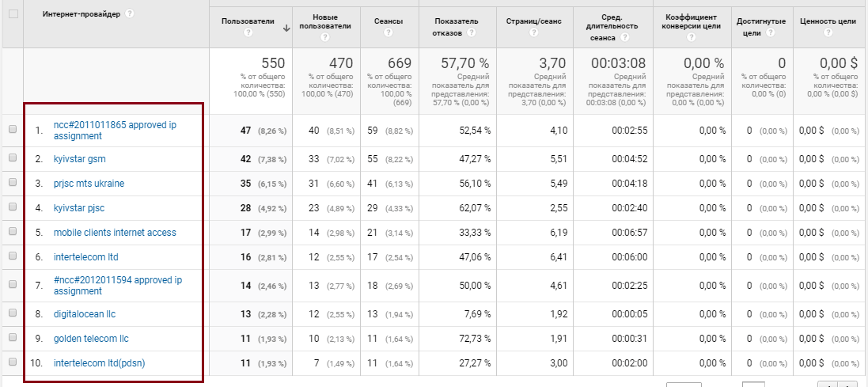Check the box for kyivstar gsm row
The image size is (868, 387).
pos(13,157)
